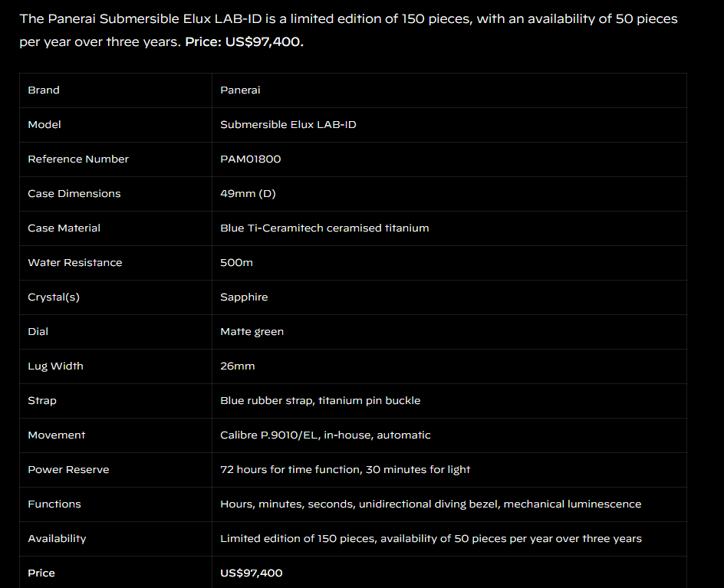Select the 'Matte green' dial value
This screenshot has width=724, height=588.
click(252, 332)
